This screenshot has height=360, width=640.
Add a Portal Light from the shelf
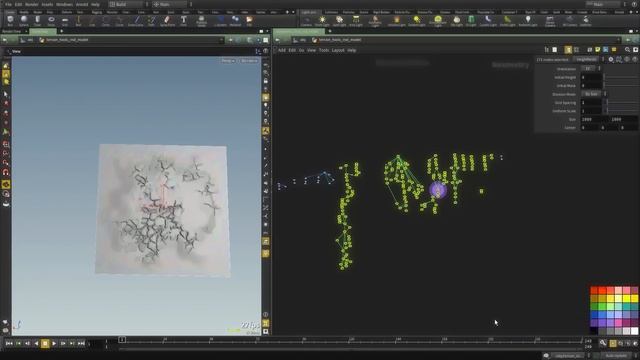click(507, 21)
